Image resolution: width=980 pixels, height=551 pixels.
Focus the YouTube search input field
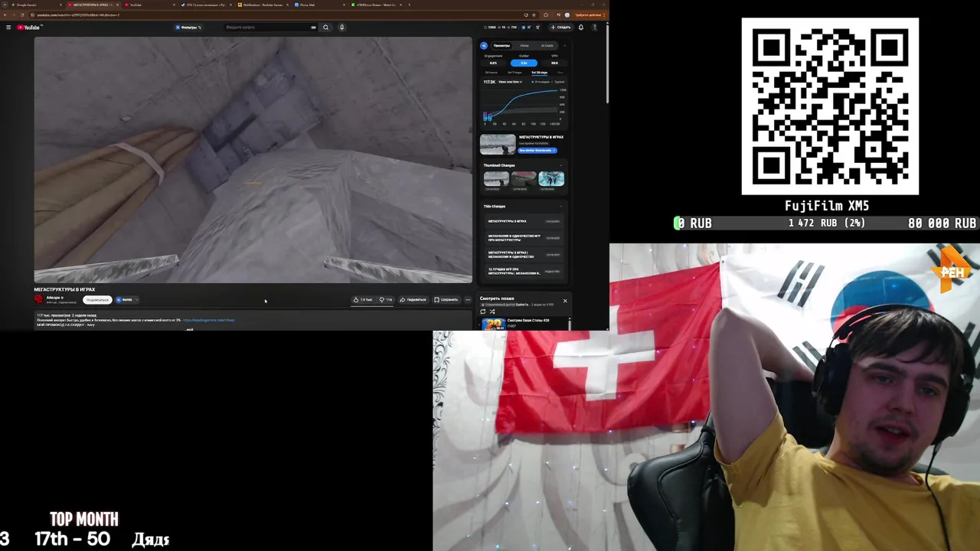tap(268, 28)
